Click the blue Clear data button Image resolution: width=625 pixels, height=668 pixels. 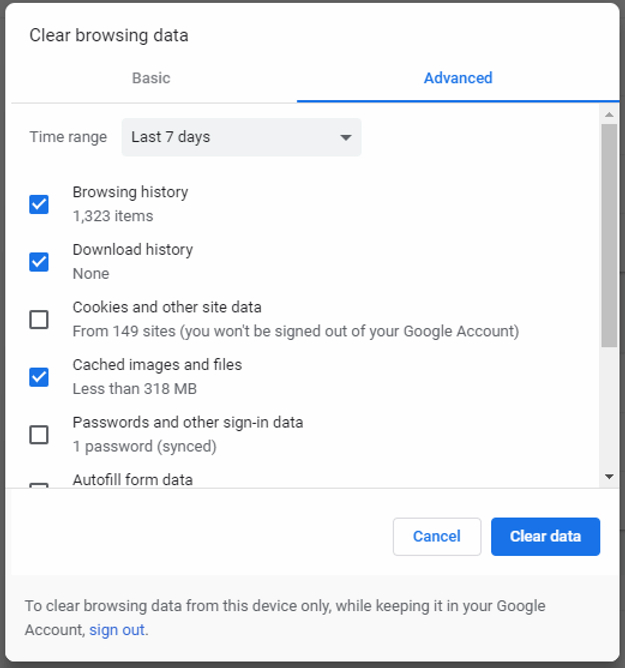point(545,536)
